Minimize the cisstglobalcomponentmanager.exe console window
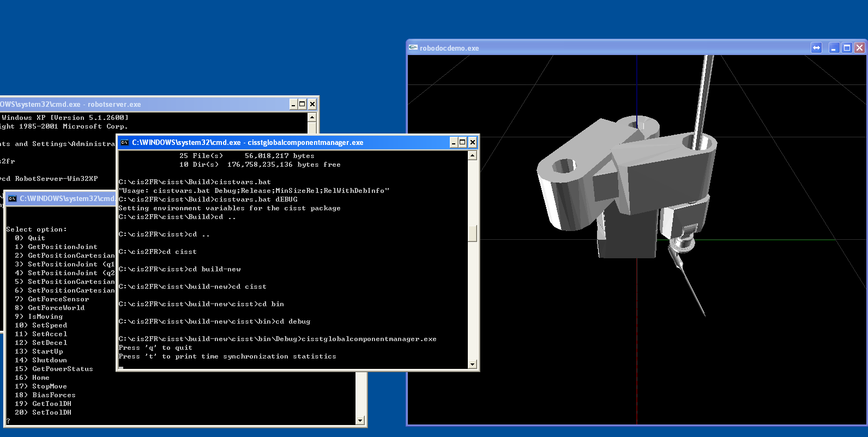The height and width of the screenshot is (437, 868). click(x=454, y=143)
